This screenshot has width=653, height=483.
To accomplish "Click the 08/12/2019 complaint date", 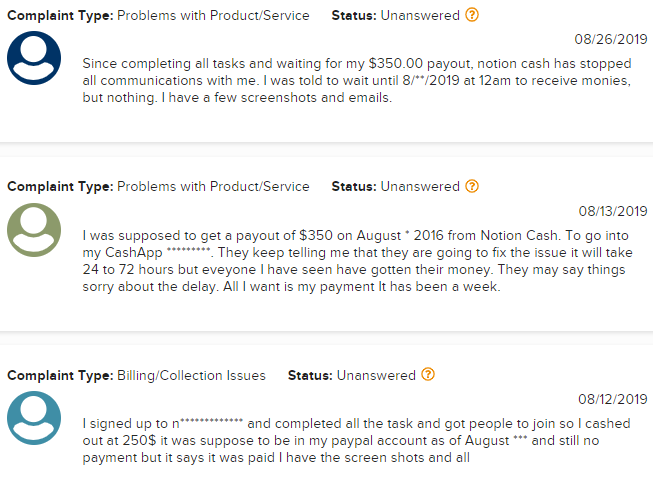I will pos(613,399).
